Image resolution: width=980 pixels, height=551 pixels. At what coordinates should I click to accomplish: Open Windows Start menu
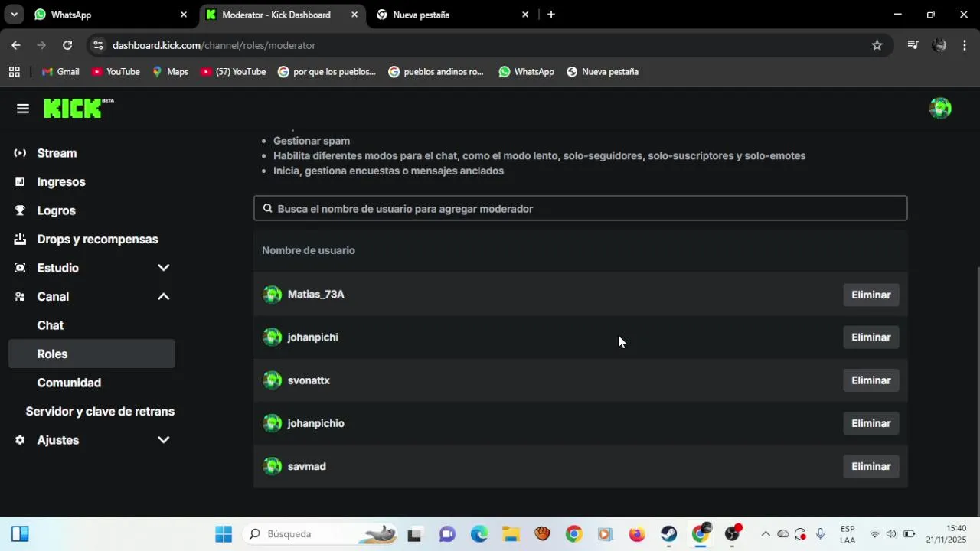[x=224, y=533]
